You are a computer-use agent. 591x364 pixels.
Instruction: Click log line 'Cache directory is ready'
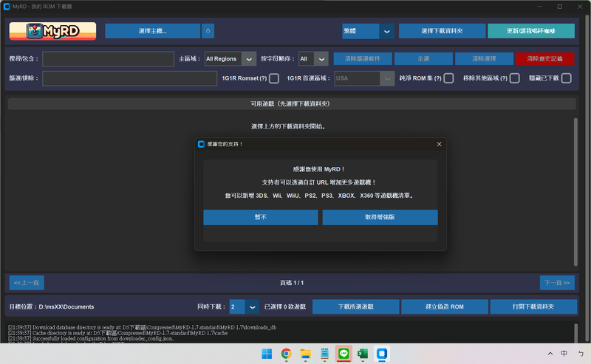pyautogui.click(x=117, y=333)
